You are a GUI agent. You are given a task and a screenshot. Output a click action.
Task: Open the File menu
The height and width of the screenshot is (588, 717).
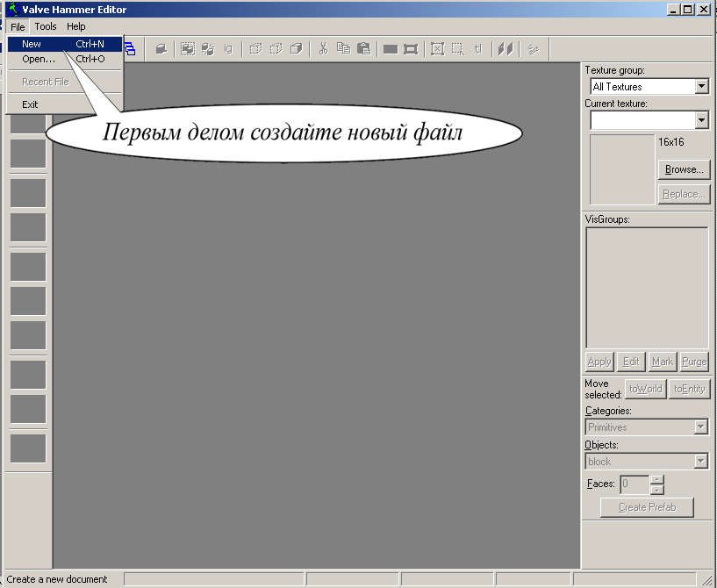point(18,26)
